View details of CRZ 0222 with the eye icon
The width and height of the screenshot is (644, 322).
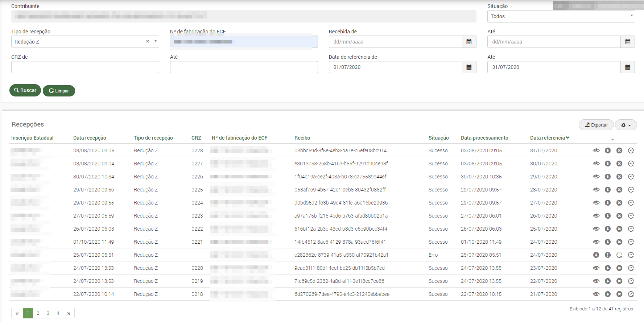coord(596,229)
